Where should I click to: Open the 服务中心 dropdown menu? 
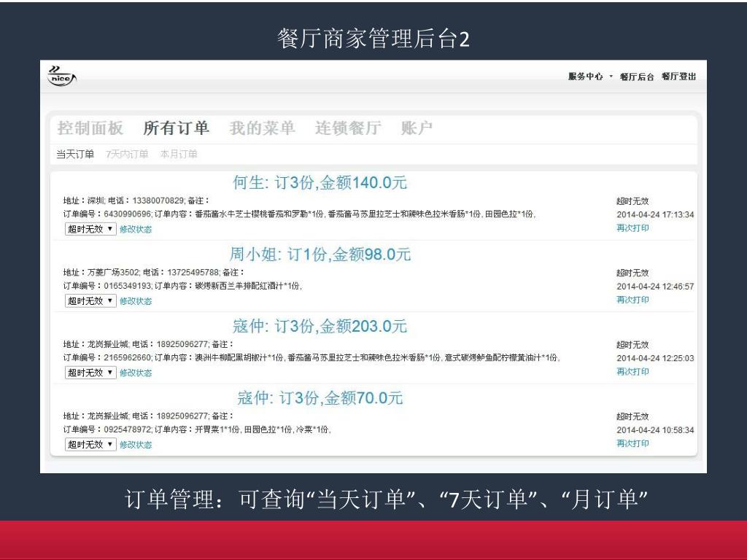[590, 76]
